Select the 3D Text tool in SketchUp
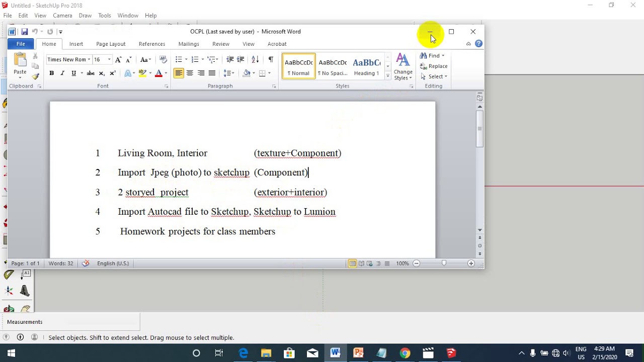This screenshot has width=644, height=362. tap(25, 291)
